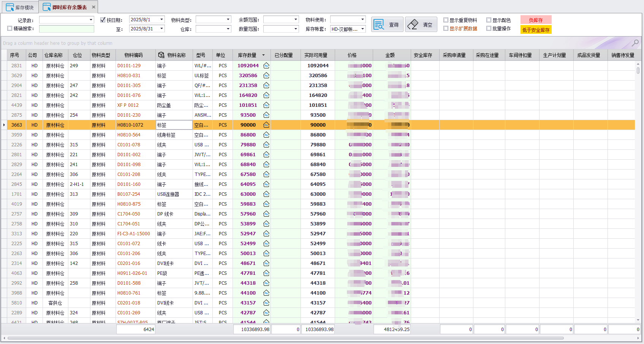644x344 pixels.
Task: Click the box icon in 物料名称 column header
Action: tap(161, 55)
